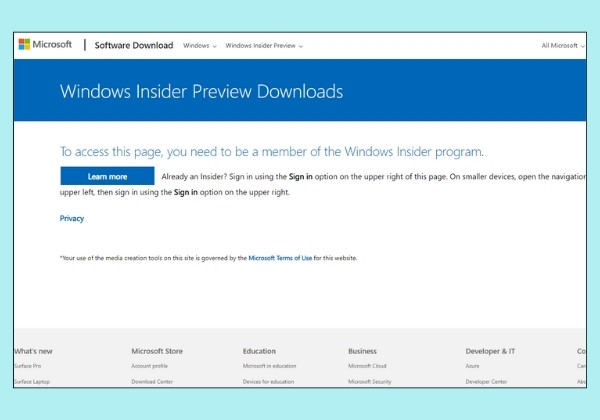
Task: Click the Business footer heading
Action: pos(362,351)
